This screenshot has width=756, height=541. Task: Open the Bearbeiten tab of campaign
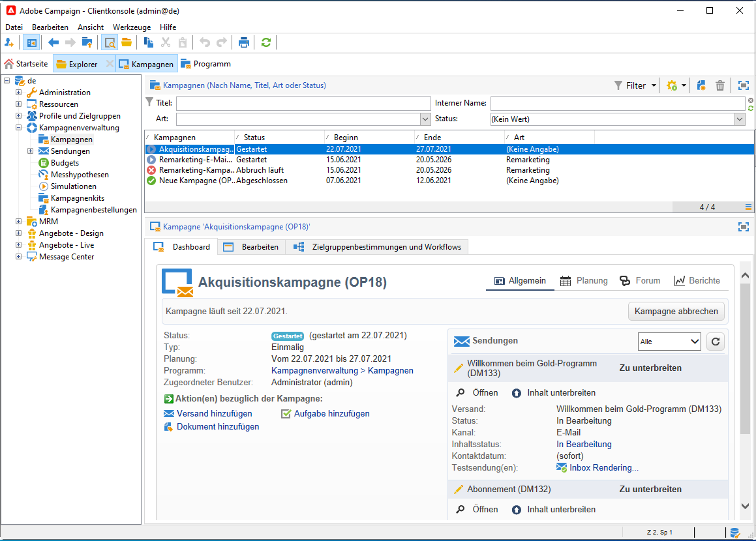click(251, 247)
